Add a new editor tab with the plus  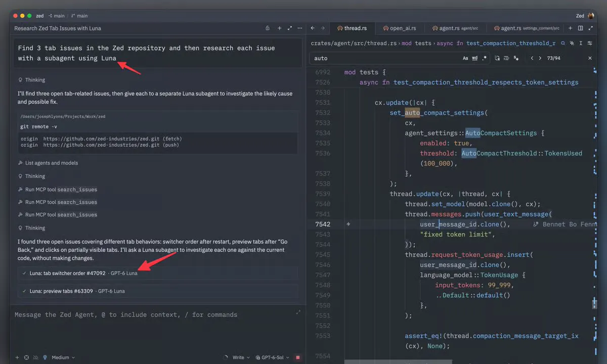pyautogui.click(x=571, y=28)
